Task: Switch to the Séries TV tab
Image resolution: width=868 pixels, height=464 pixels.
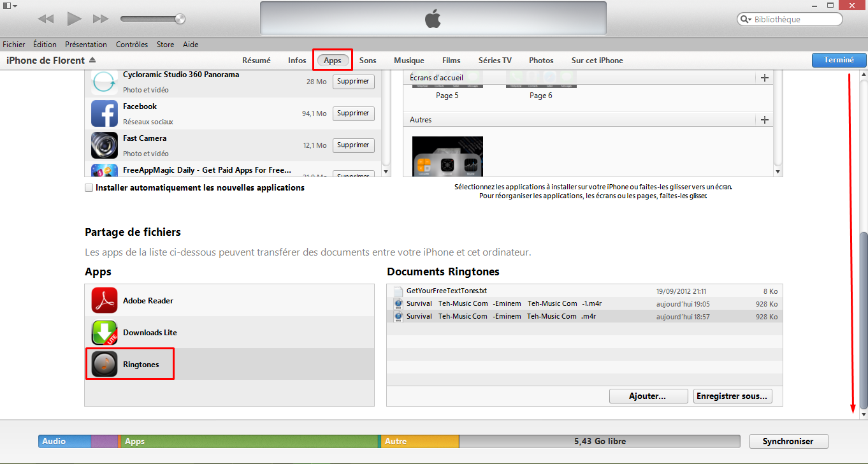Action: click(495, 61)
